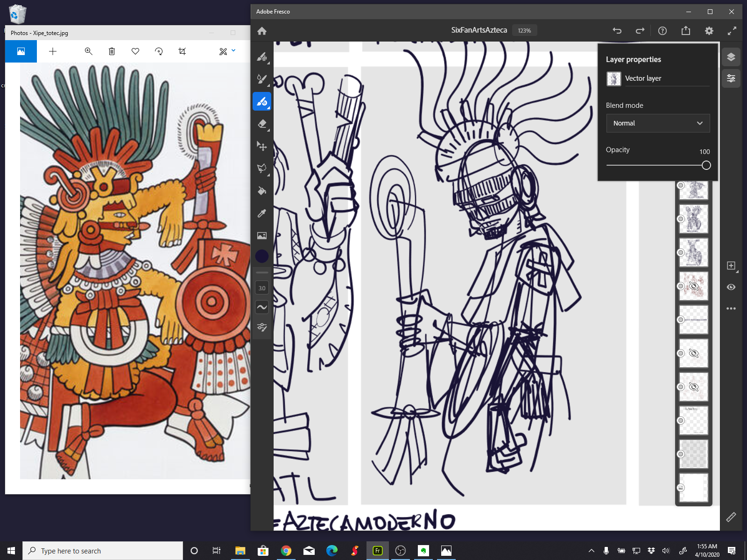This screenshot has height=560, width=747.
Task: Click the SixFanArtsAzteca document title
Action: pos(479,30)
